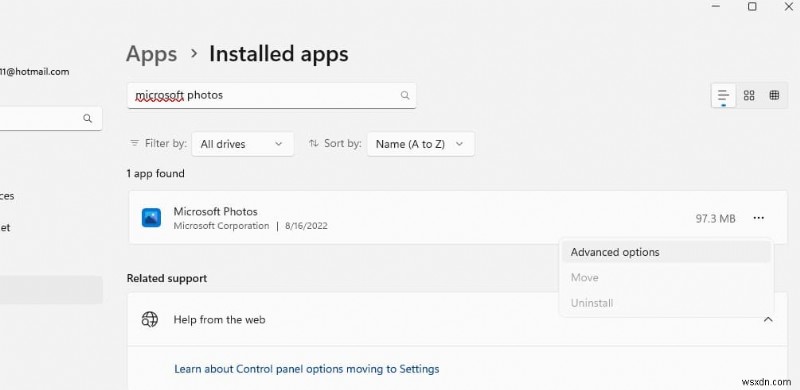The image size is (800, 390).
Task: Maximize the Settings window
Action: pyautogui.click(x=752, y=6)
